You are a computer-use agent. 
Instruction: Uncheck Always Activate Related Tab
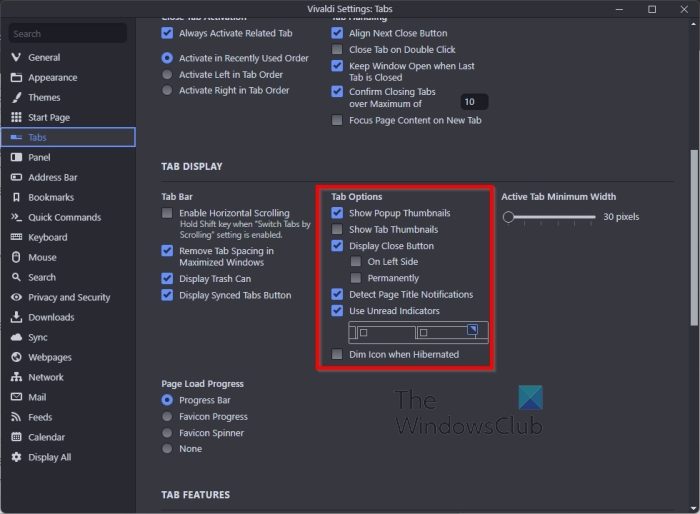coord(167,33)
